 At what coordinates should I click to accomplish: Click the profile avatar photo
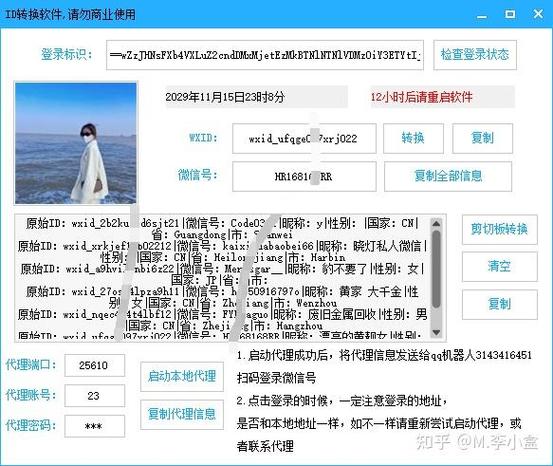(75, 143)
